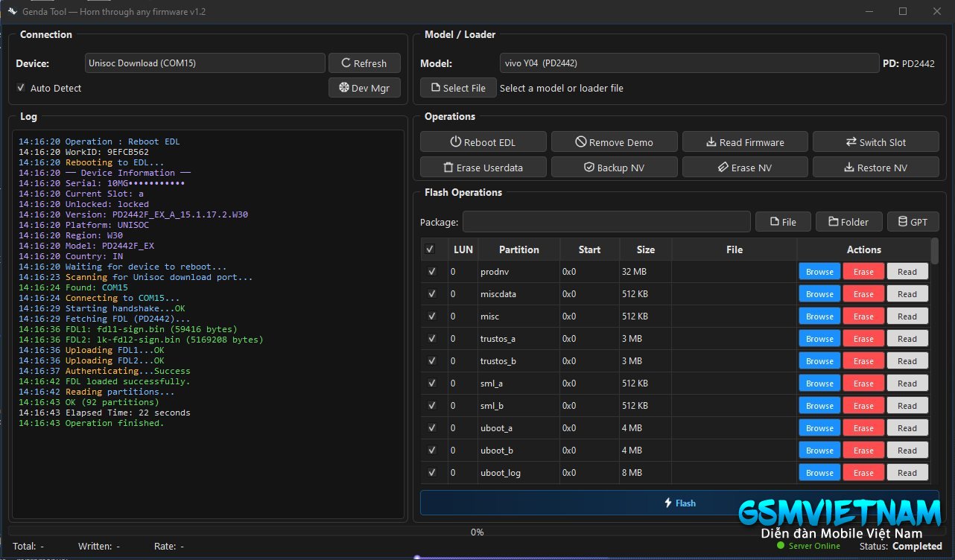The height and width of the screenshot is (560, 955).
Task: Open the Device COM port dropdown
Action: (205, 63)
